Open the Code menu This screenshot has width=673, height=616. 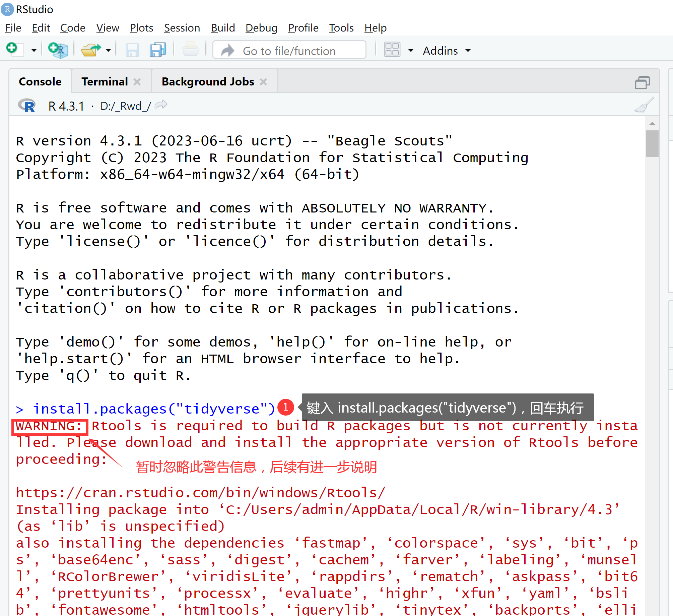click(73, 28)
